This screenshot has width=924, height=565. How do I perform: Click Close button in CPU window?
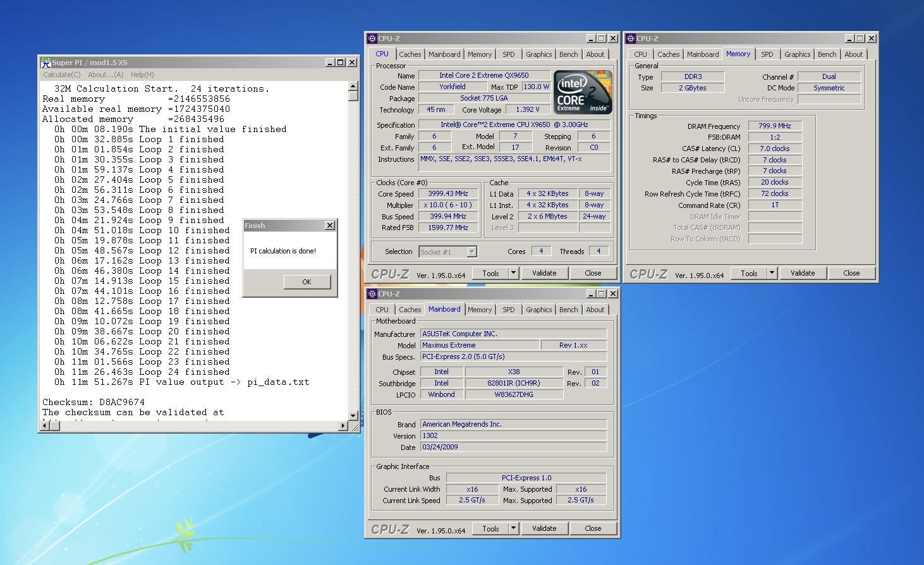pos(593,273)
